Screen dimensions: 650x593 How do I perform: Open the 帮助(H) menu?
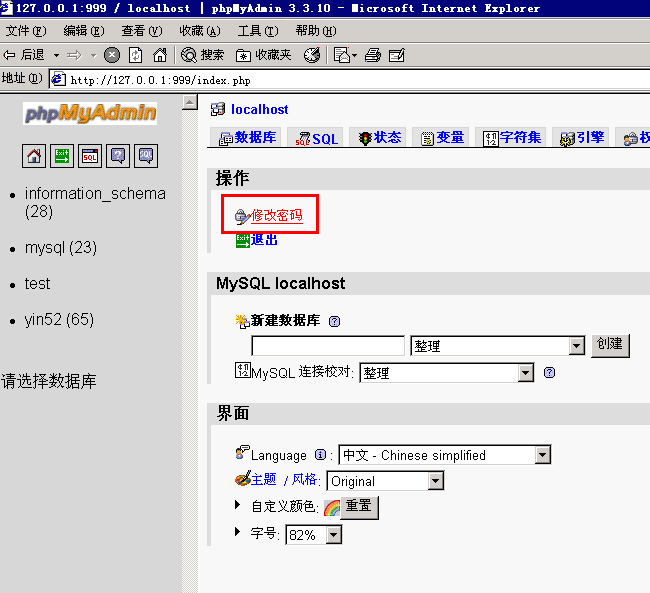(316, 31)
